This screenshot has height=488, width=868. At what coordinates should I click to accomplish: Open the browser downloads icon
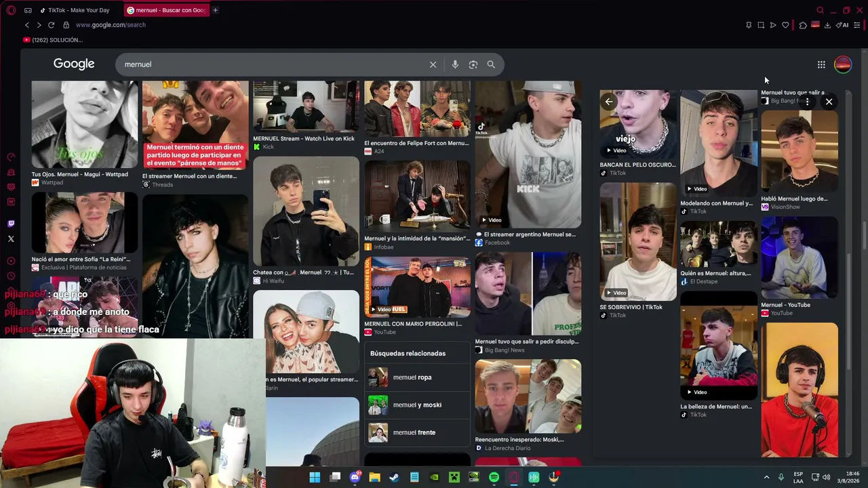click(827, 25)
